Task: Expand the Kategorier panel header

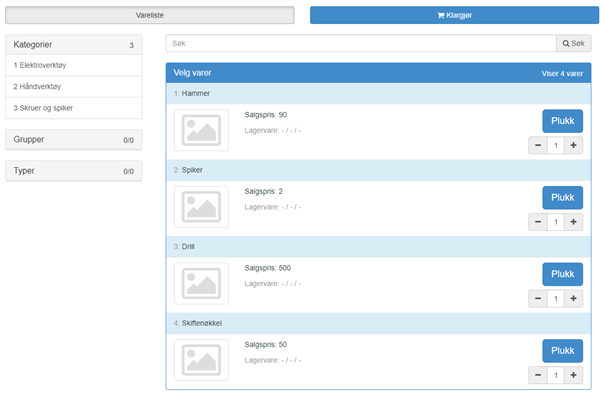Action: tap(74, 45)
